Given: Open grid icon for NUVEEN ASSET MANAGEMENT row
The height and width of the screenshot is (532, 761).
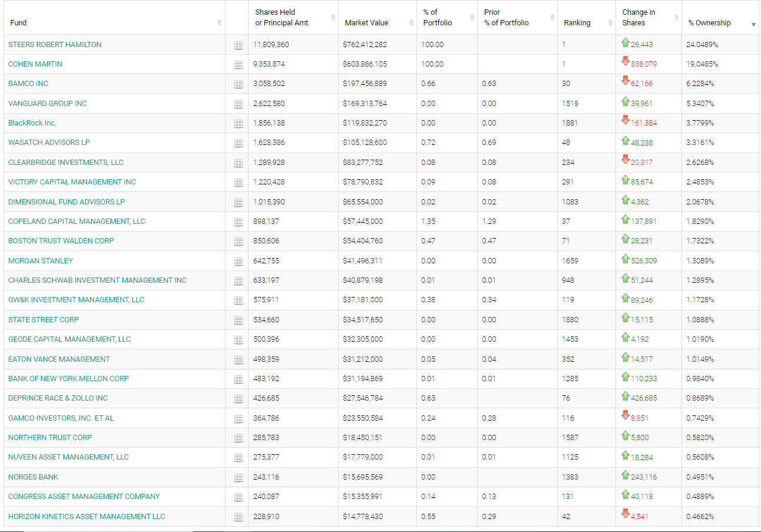Looking at the screenshot, I should pyautogui.click(x=238, y=458).
